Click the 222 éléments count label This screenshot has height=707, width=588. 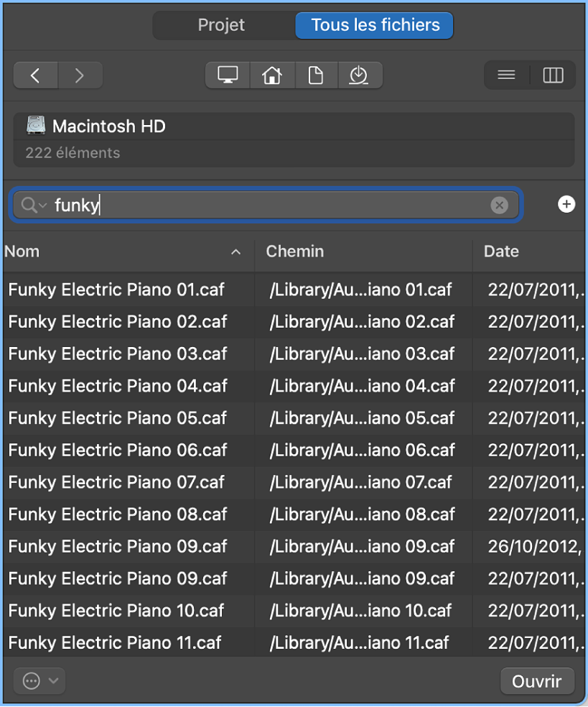[73, 153]
